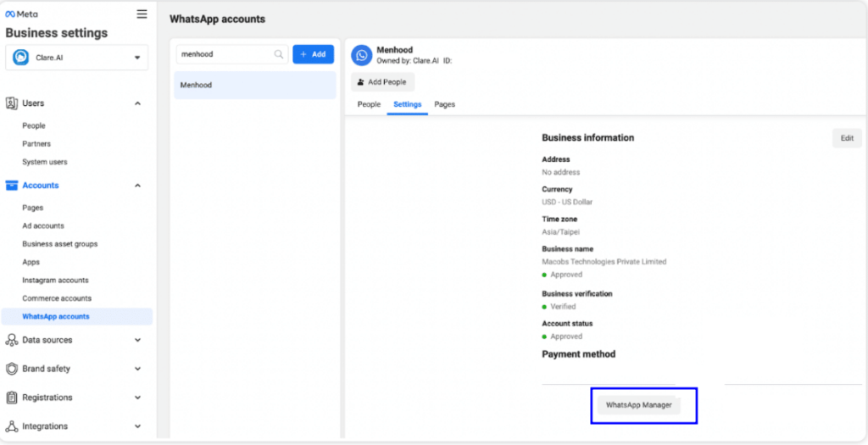
Task: Click the Brand safety shield icon
Action: 12,369
